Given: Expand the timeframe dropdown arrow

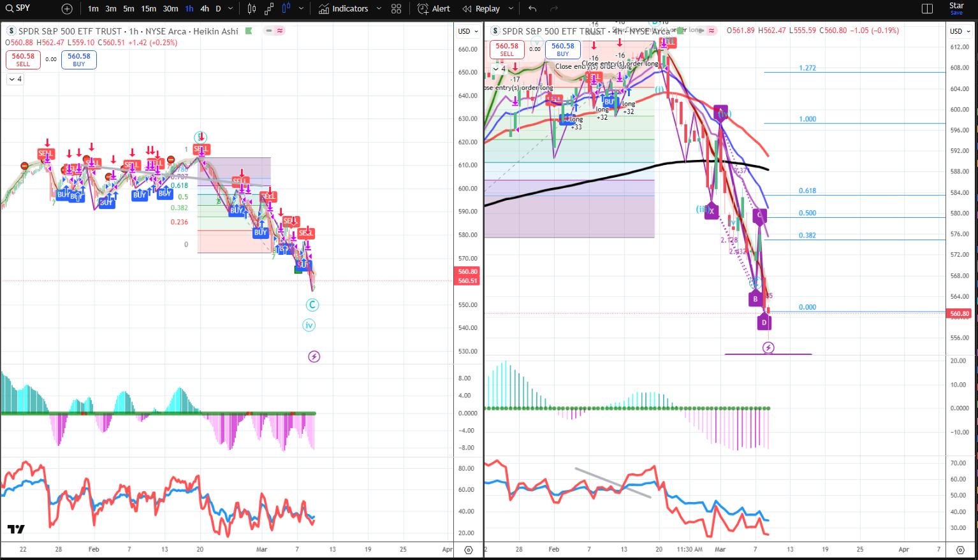Looking at the screenshot, I should [231, 9].
